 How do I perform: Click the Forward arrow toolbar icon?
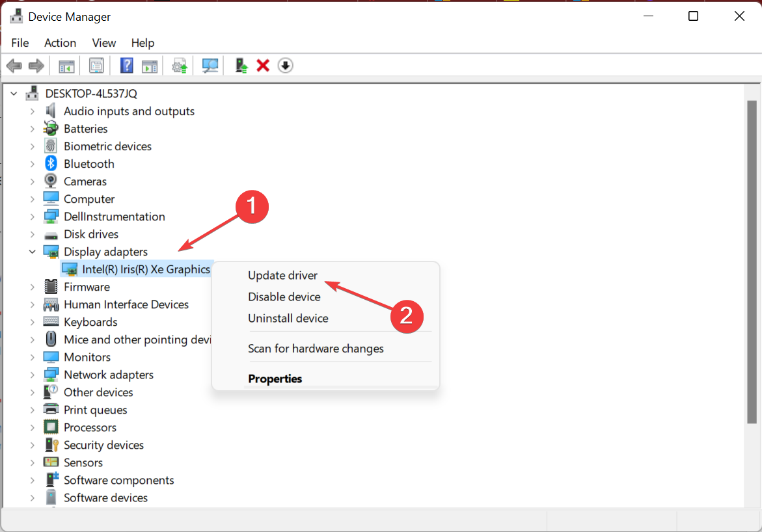[36, 66]
